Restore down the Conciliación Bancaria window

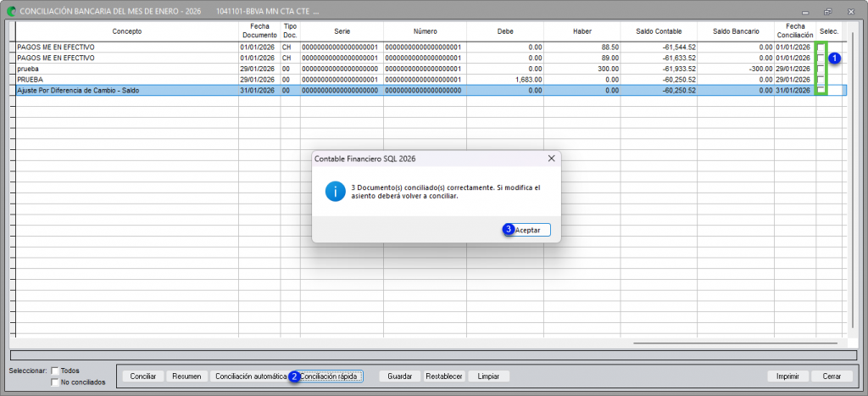pos(827,11)
